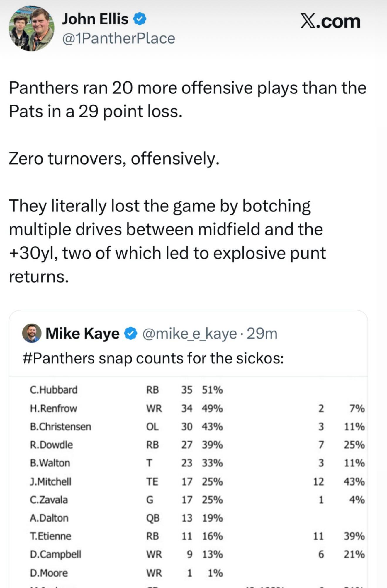Viewport: 387px width, 588px height.
Task: Open the @1PantherPlace handle
Action: point(118,38)
